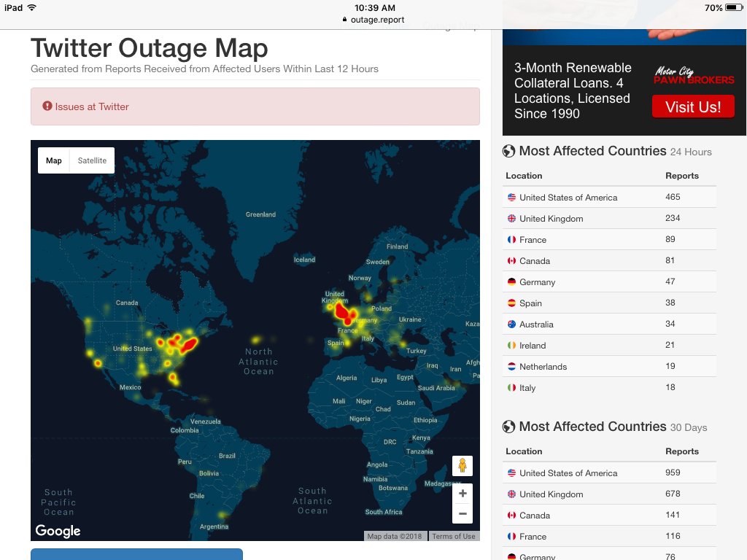
Task: Click the Spain flag icon
Action: (x=511, y=303)
